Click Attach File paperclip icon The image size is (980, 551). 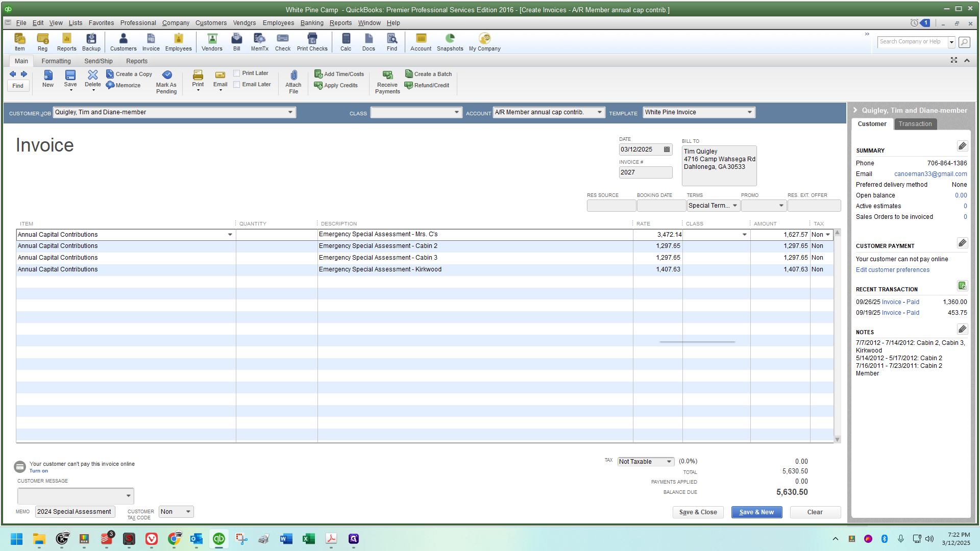(x=293, y=82)
